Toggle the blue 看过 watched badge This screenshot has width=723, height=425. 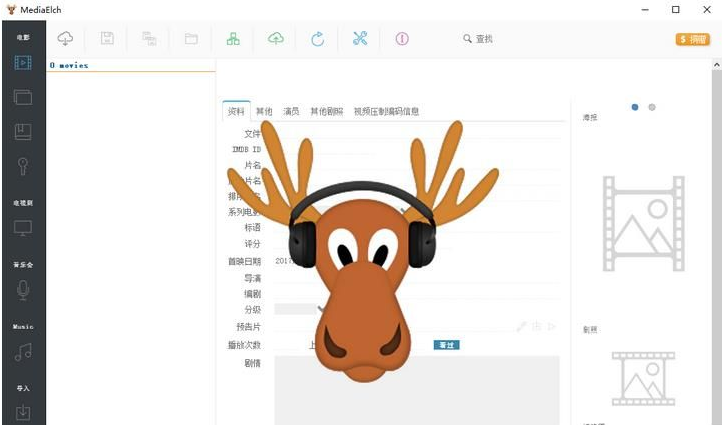(x=446, y=345)
